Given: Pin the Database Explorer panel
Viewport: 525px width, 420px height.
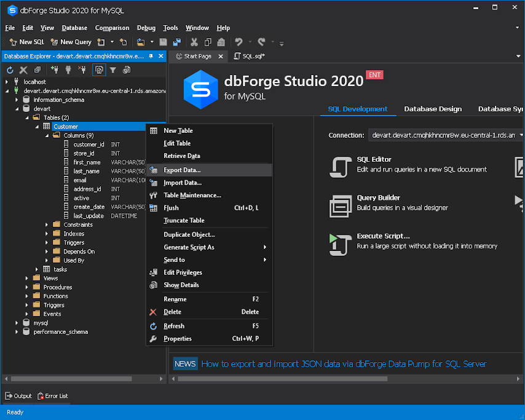Looking at the screenshot, I should [151, 57].
